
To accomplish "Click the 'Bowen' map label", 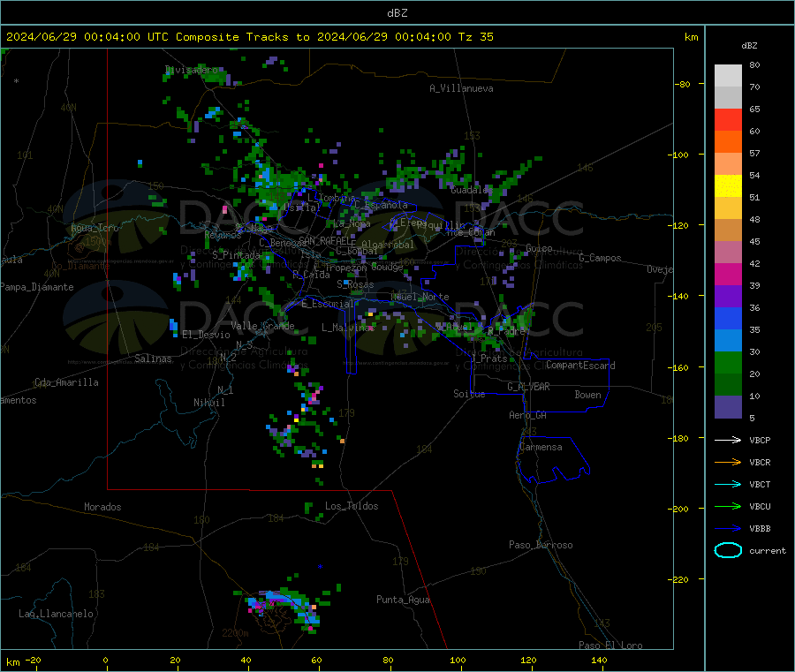I will pos(587,395).
